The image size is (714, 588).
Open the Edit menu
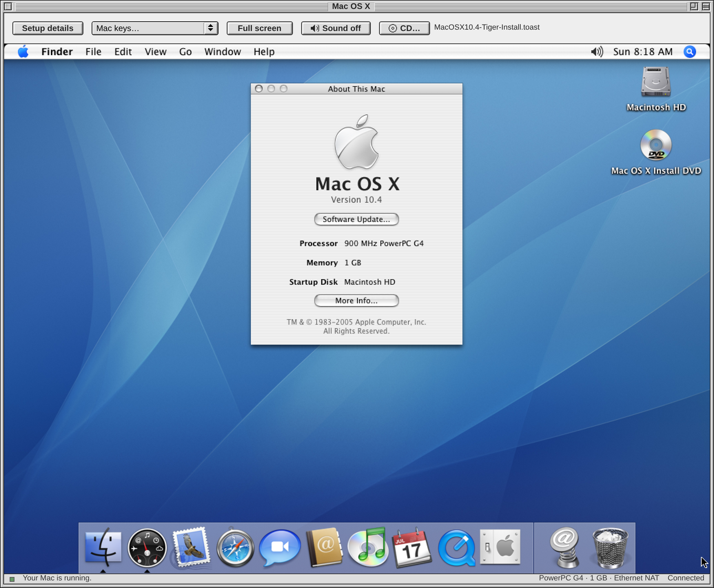point(123,52)
